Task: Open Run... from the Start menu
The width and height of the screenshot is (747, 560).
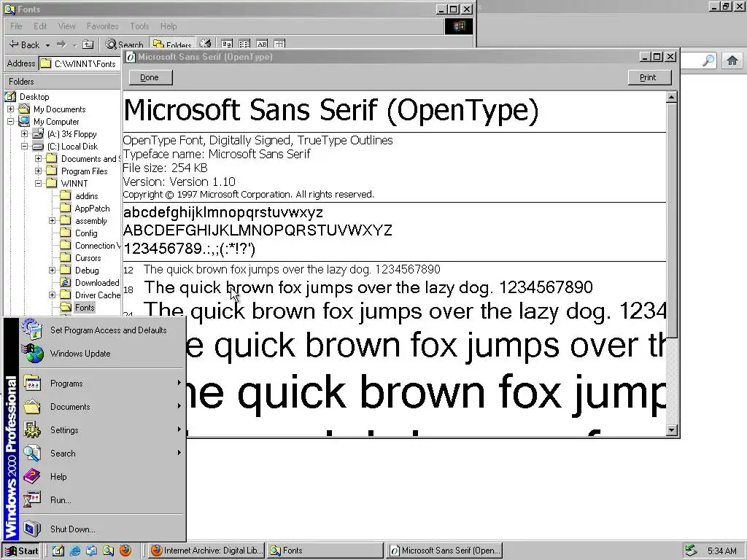Action: [102, 500]
